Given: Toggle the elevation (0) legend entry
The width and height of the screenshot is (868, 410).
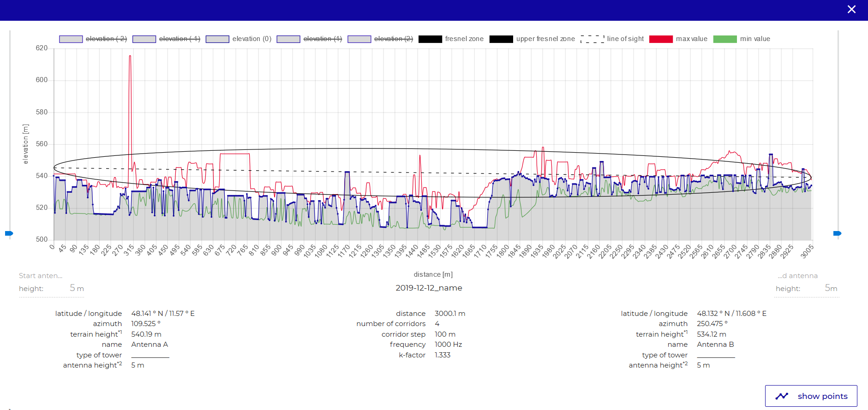Looking at the screenshot, I should [239, 39].
